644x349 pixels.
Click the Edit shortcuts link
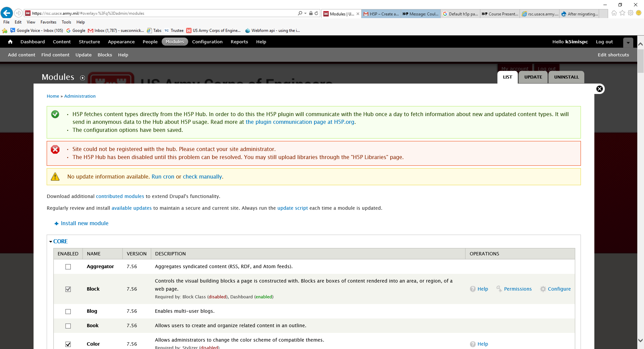pyautogui.click(x=613, y=55)
